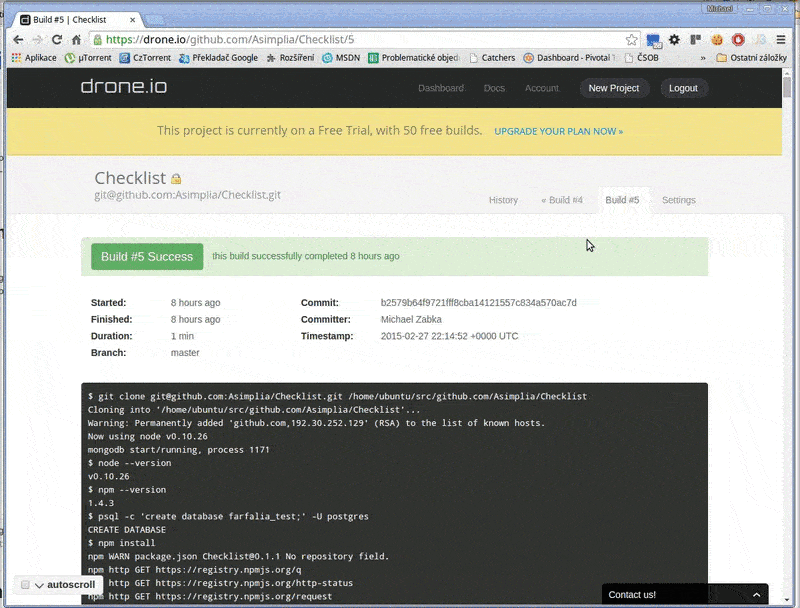Image resolution: width=800 pixels, height=608 pixels.
Task: Open CzTorrent bookmark
Action: click(x=145, y=58)
